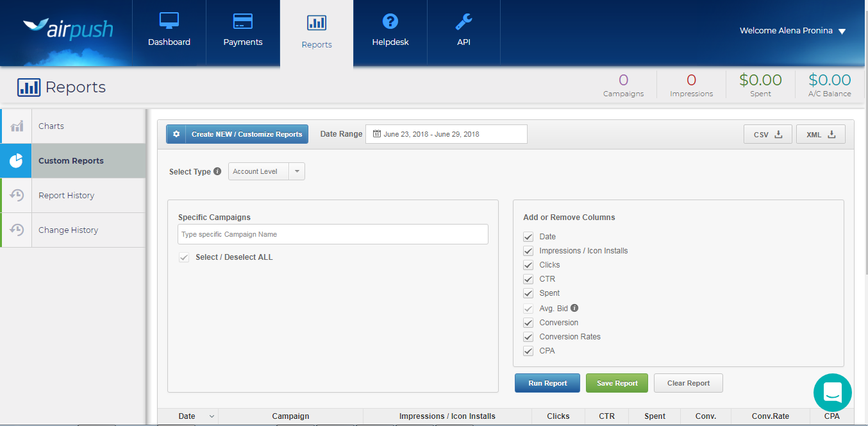The image size is (868, 426).
Task: Click the Date column sort arrow
Action: click(x=212, y=416)
